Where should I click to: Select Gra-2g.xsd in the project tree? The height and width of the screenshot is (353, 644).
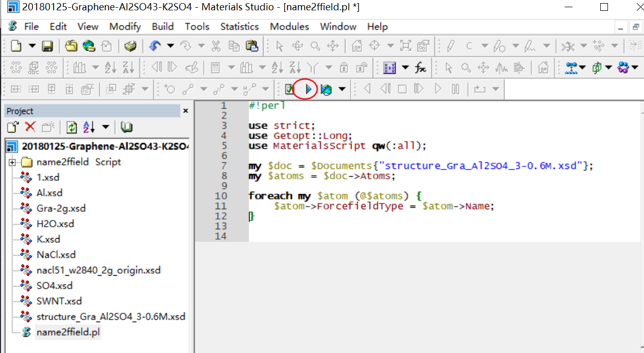[61, 208]
